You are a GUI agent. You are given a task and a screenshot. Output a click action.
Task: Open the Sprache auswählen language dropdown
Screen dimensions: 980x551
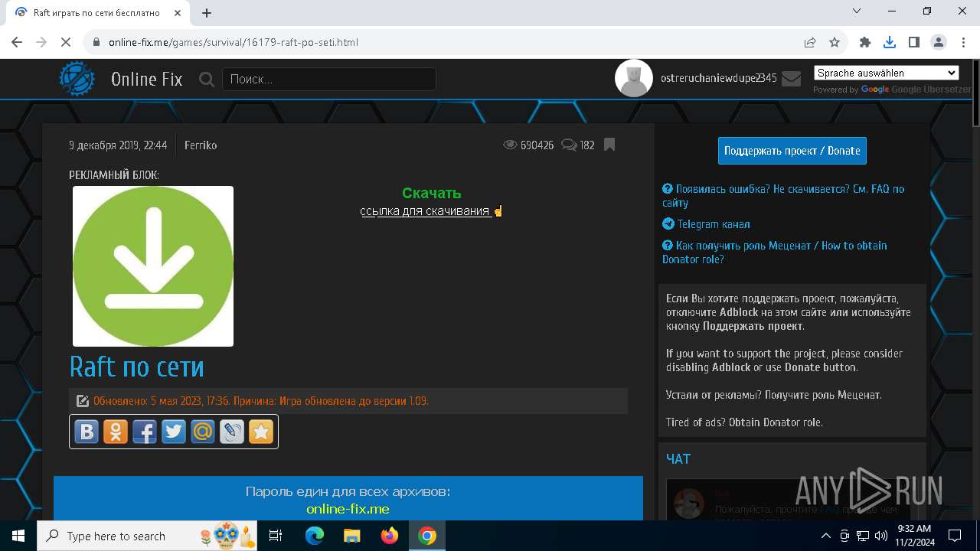pyautogui.click(x=886, y=73)
